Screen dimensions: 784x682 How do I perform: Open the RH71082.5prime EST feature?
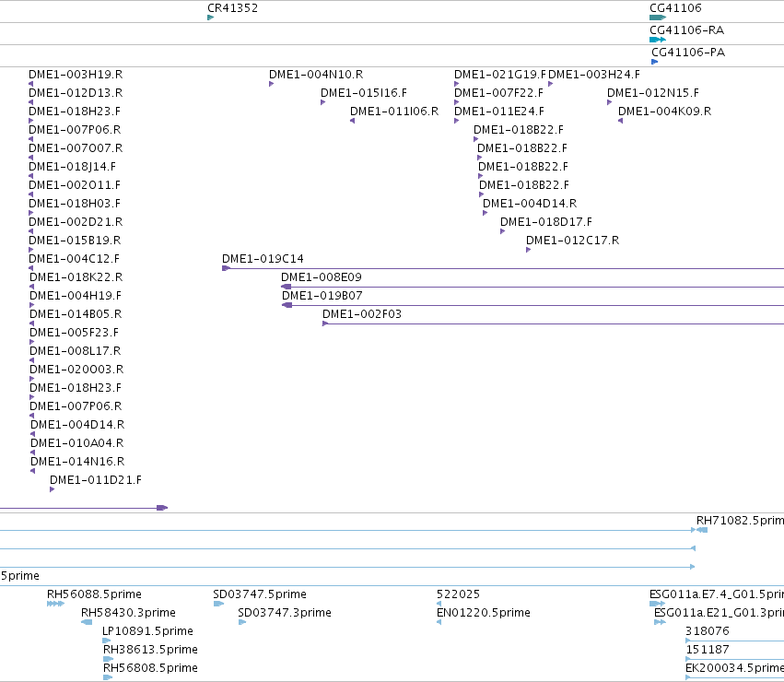(702, 530)
